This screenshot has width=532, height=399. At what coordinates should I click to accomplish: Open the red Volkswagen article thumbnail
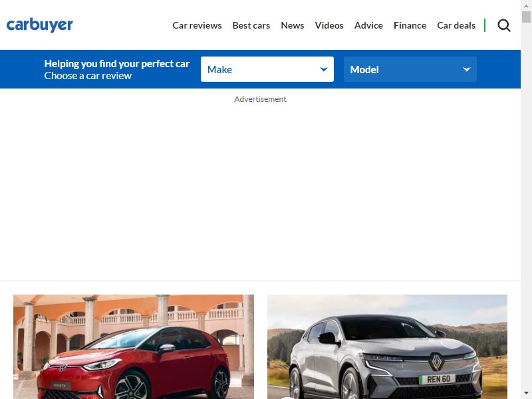coord(134,346)
